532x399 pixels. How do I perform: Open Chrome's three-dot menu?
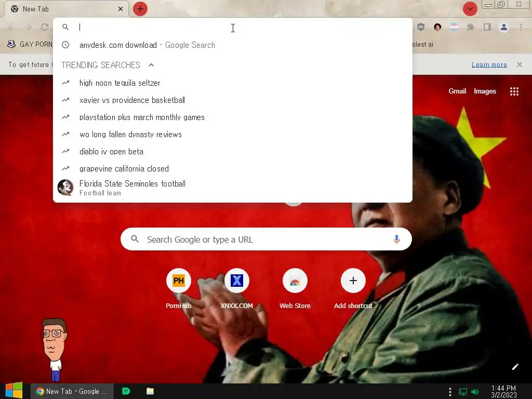coord(521,27)
